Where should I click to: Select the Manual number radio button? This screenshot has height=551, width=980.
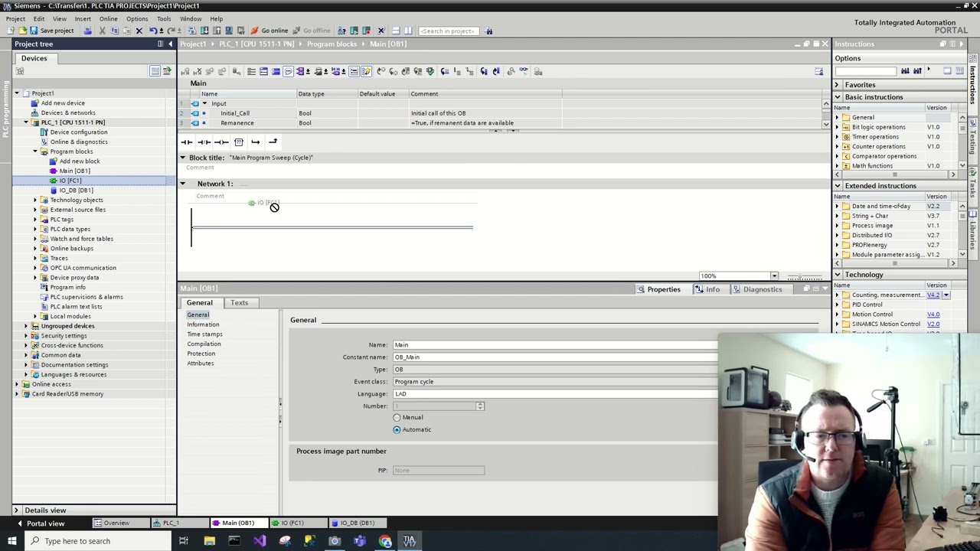tap(397, 418)
